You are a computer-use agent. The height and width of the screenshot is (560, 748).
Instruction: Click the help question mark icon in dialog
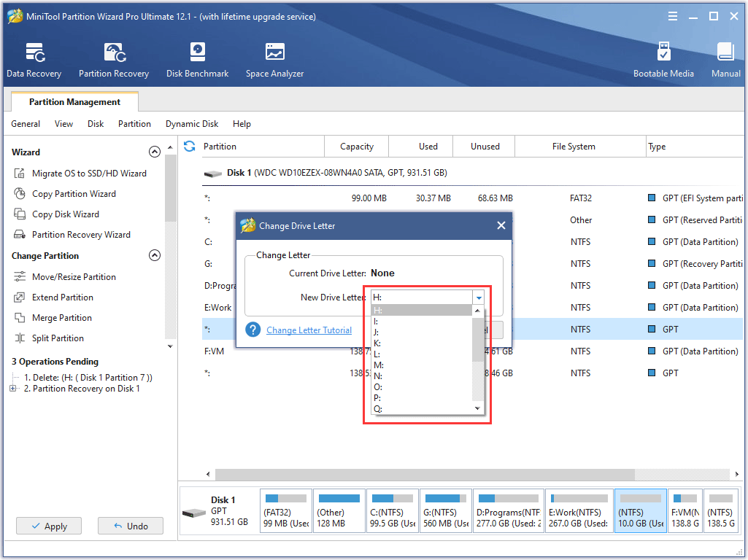point(252,330)
